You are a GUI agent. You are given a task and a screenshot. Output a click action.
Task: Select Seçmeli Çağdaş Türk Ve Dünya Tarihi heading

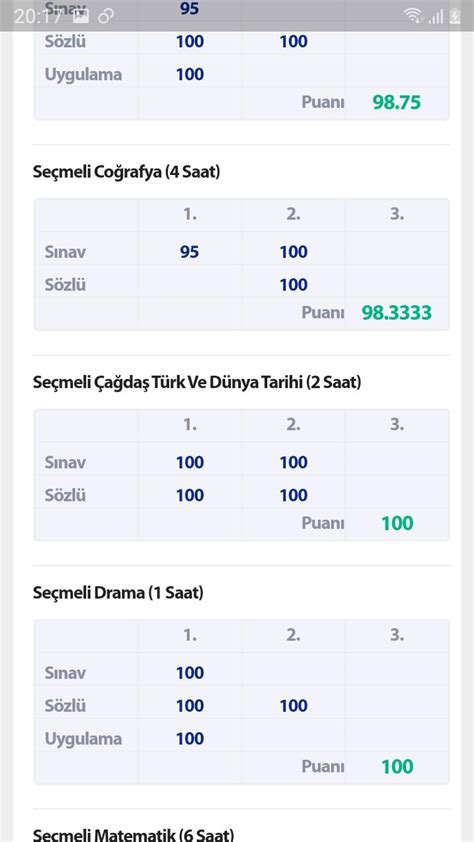(197, 383)
